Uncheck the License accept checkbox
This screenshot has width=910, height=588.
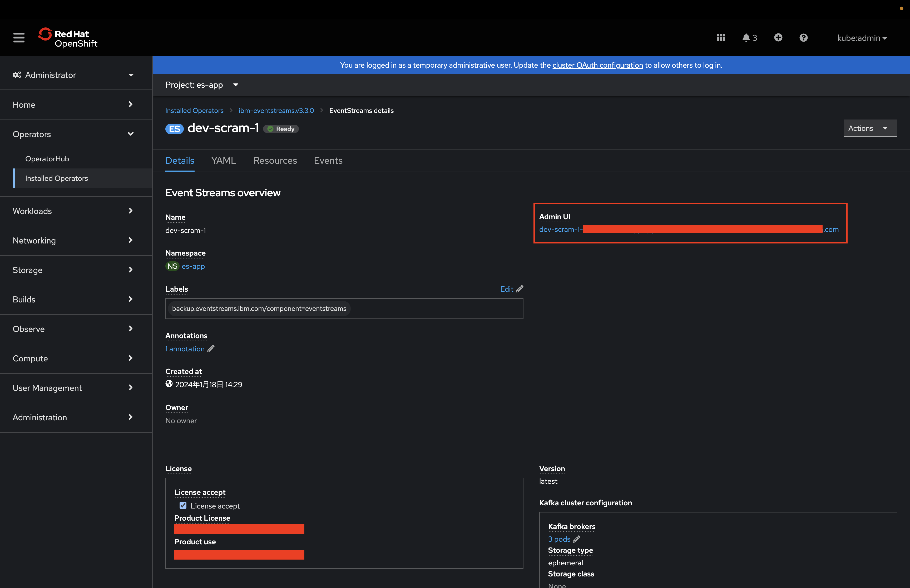(x=183, y=505)
